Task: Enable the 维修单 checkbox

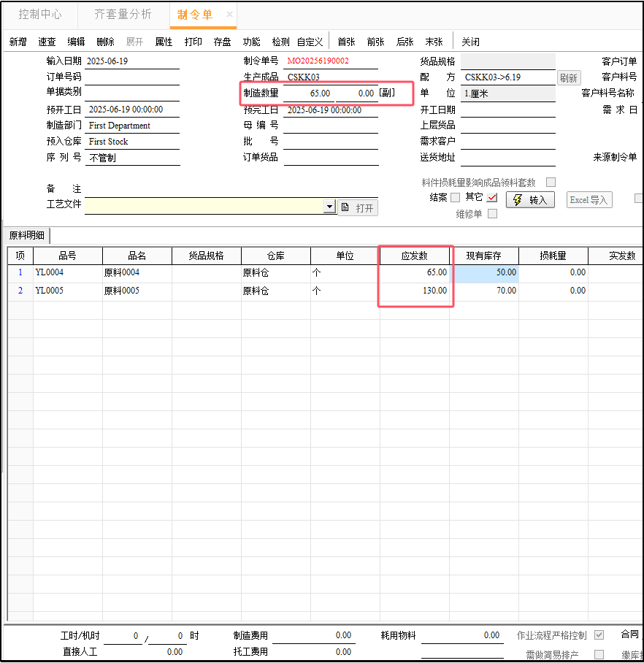Action: [492, 214]
